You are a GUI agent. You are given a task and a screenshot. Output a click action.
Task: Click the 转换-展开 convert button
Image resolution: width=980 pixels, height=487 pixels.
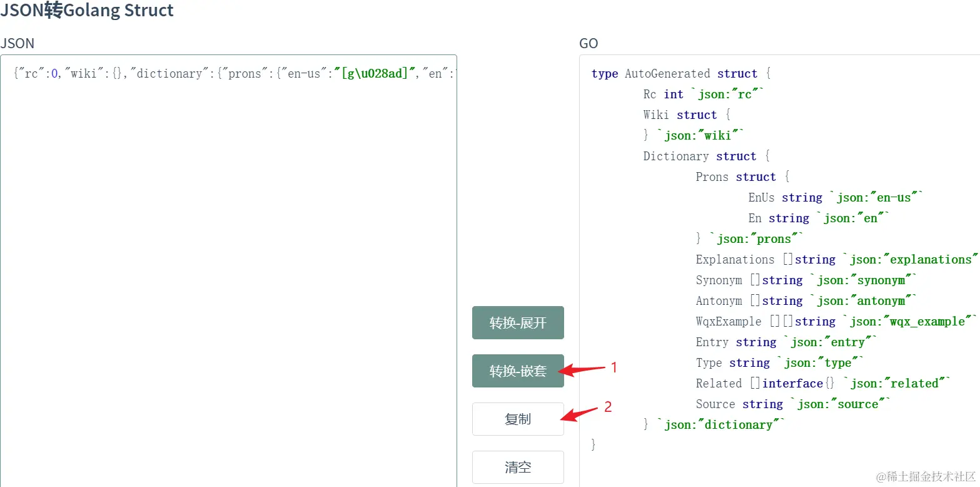pyautogui.click(x=518, y=323)
